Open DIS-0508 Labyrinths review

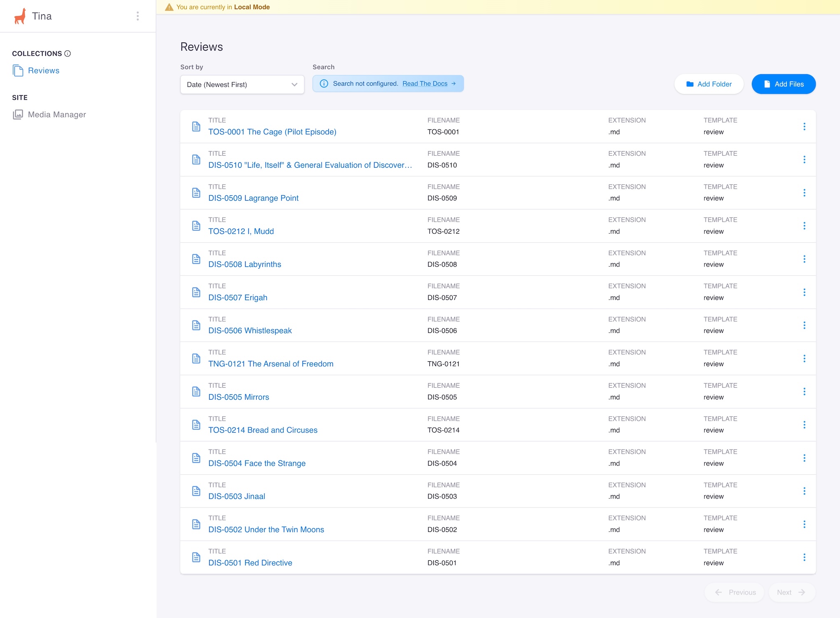245,265
